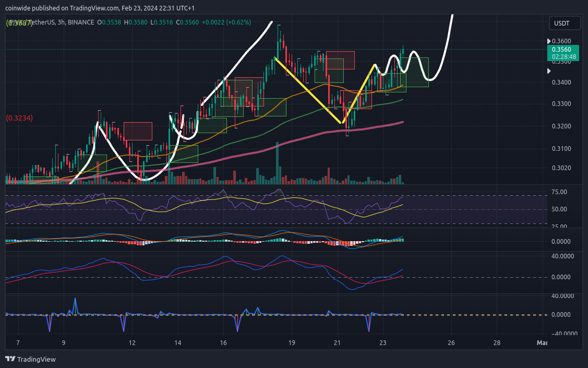Click the arrow marker above 0.3400 price level
Image resolution: width=588 pixels, height=368 pixels.
click(549, 71)
